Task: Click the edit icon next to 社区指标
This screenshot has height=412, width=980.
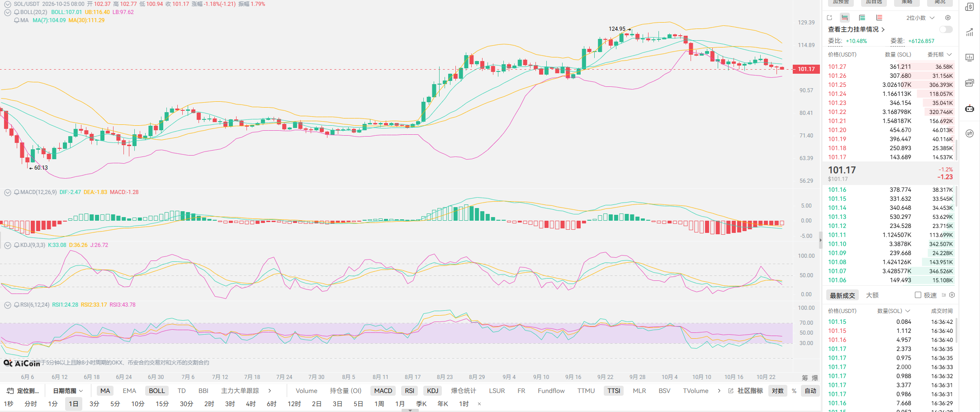Action: [731, 391]
